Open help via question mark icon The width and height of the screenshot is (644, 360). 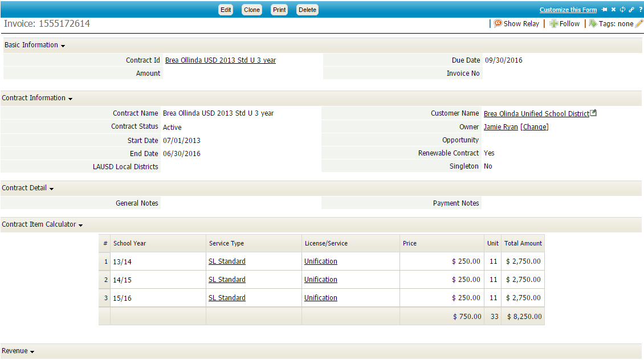pos(640,10)
